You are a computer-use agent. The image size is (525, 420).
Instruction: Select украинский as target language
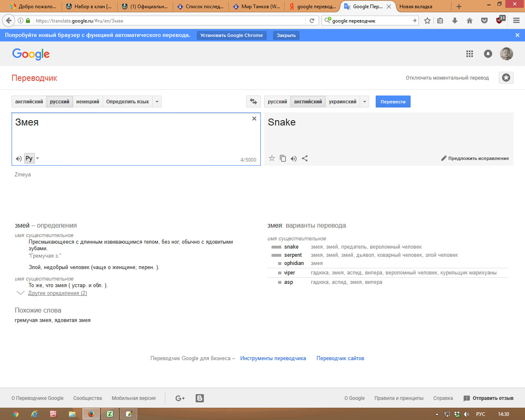(342, 101)
